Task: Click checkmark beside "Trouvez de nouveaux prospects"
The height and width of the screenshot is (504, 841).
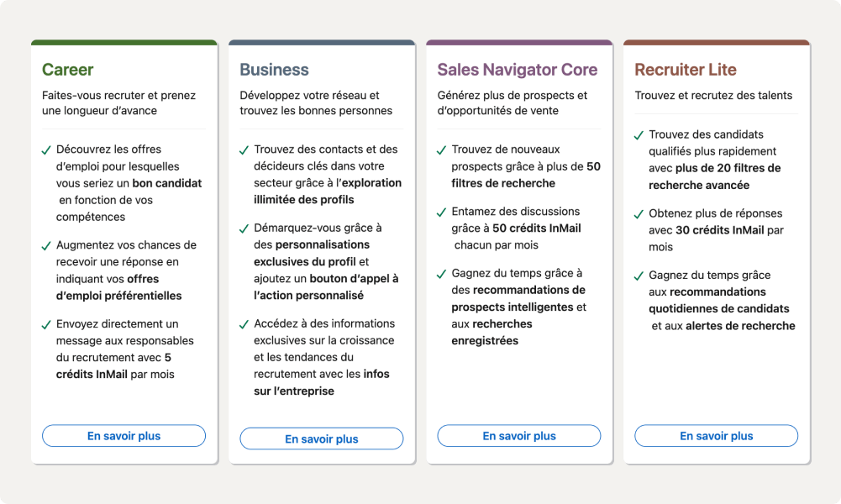Action: [442, 150]
